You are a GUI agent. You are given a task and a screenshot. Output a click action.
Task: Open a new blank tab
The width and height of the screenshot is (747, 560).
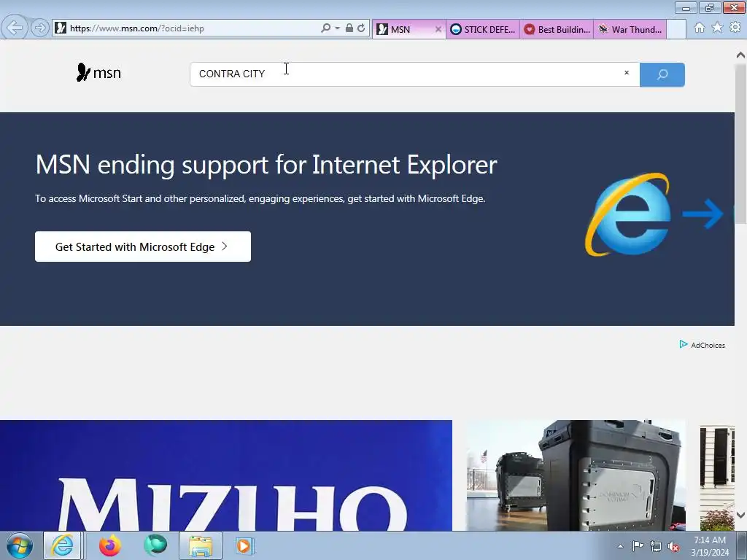click(x=676, y=29)
